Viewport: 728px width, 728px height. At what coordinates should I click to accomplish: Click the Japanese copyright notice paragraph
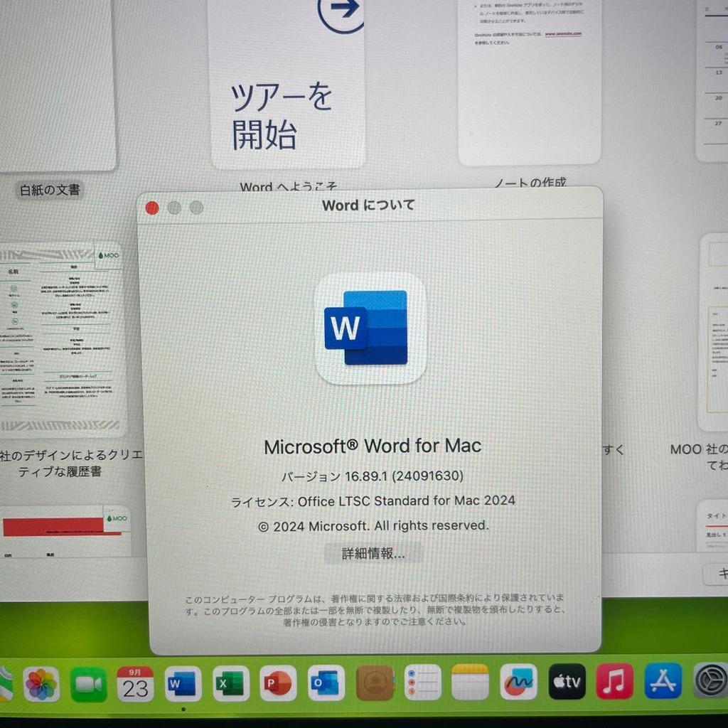374,609
